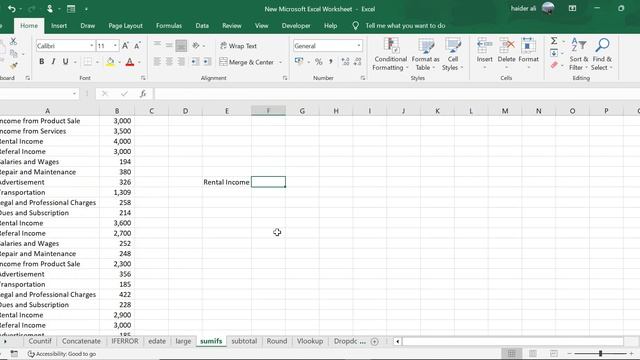Open the General number format dropdown
Image resolution: width=640 pixels, height=360 pixels.
click(x=358, y=46)
